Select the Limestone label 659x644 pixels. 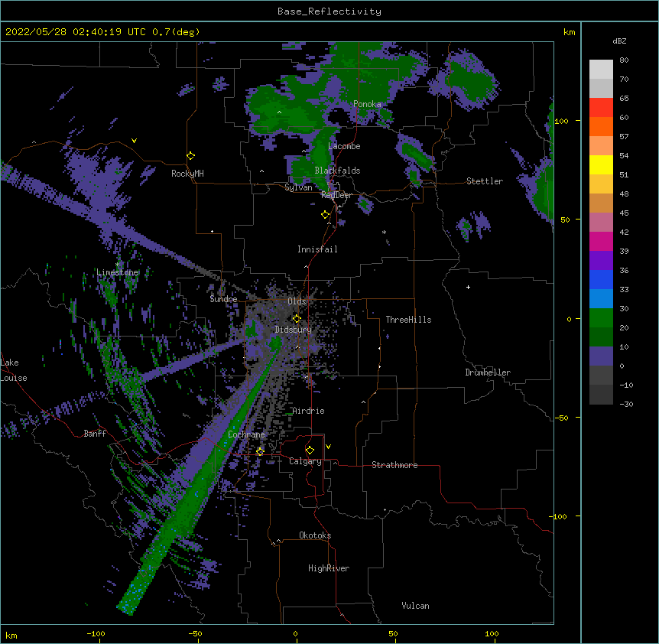click(x=117, y=272)
